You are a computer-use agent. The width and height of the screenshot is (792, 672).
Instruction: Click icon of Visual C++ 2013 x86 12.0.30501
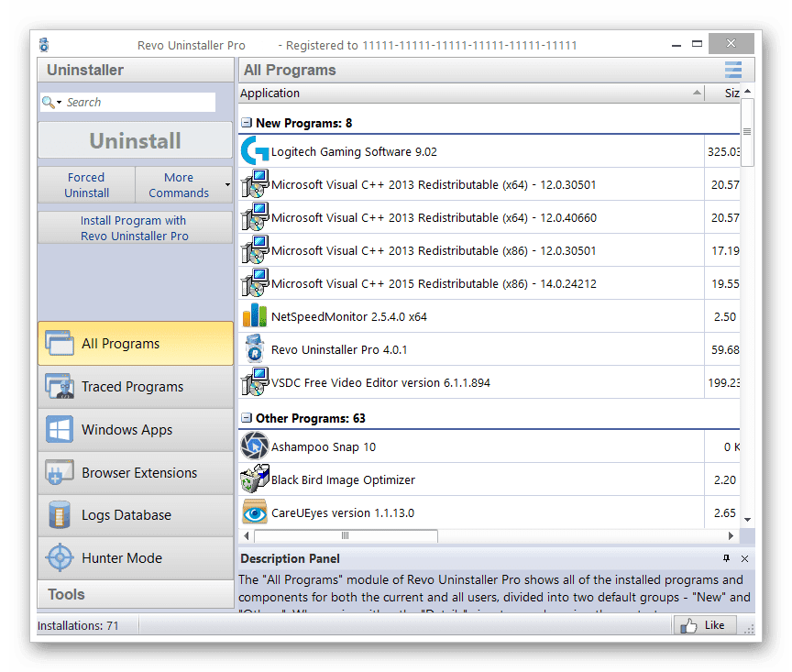pos(255,249)
